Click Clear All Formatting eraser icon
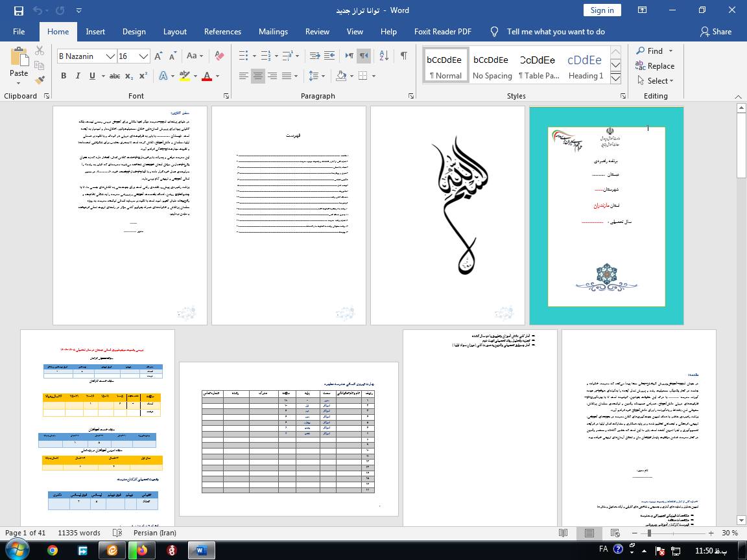 point(219,56)
